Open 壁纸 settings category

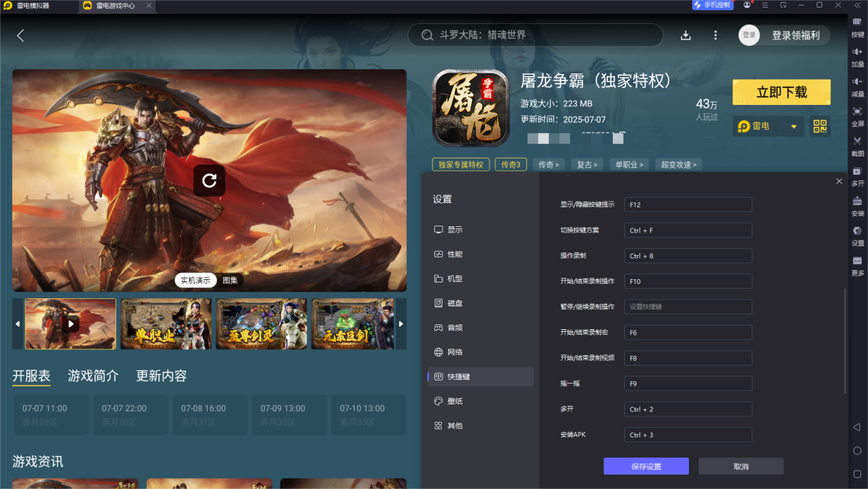480,401
